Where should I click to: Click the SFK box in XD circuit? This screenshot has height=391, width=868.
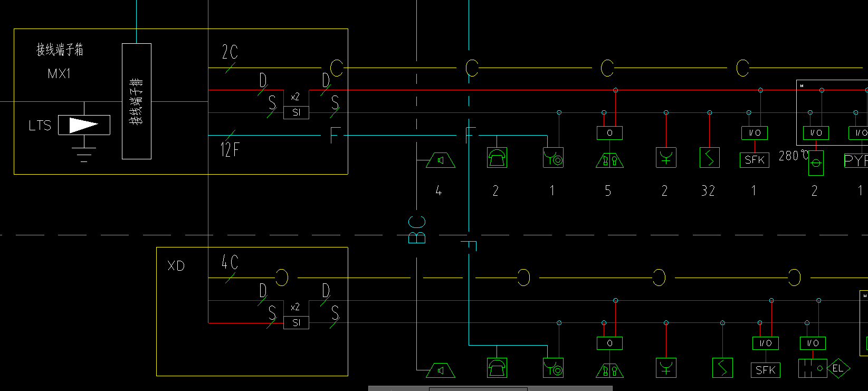766,370
